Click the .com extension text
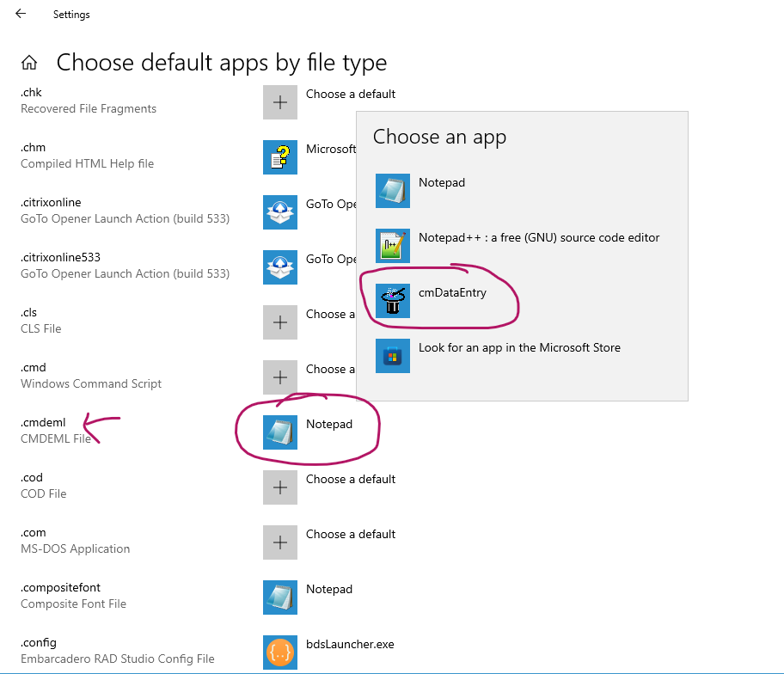784x674 pixels. pyautogui.click(x=33, y=532)
